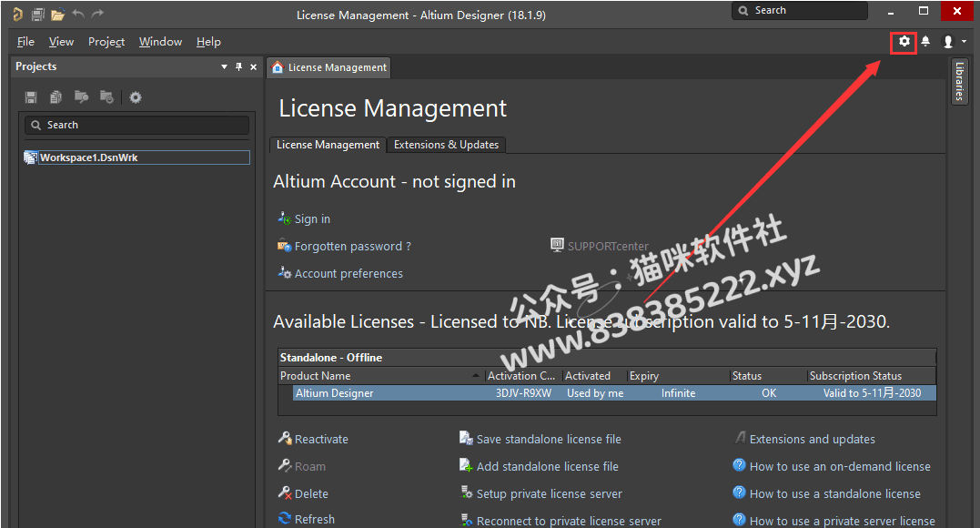Open the Setup system preferences gear icon
This screenshot has width=980, height=528.
(x=904, y=42)
